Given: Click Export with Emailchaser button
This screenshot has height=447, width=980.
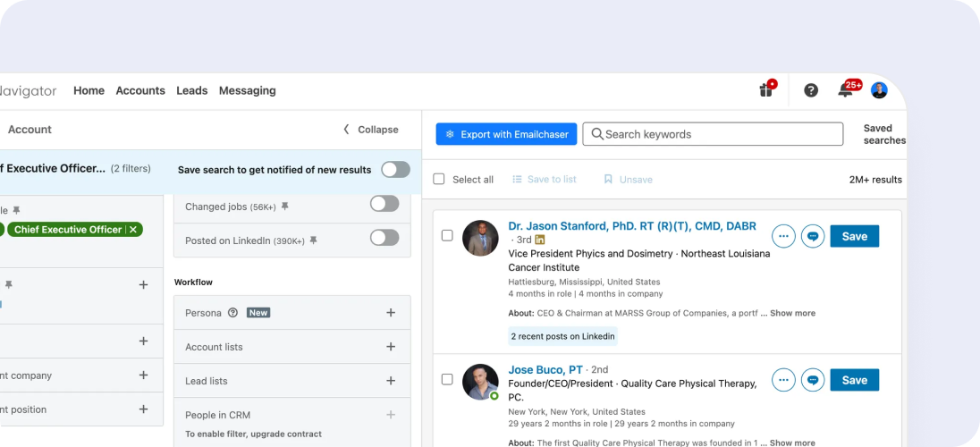Looking at the screenshot, I should point(506,134).
